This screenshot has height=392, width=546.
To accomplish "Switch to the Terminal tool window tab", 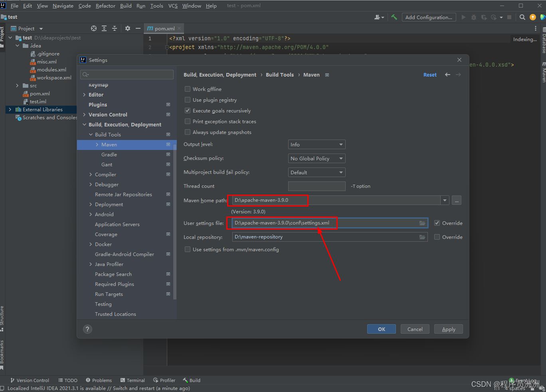I will click(x=133, y=380).
